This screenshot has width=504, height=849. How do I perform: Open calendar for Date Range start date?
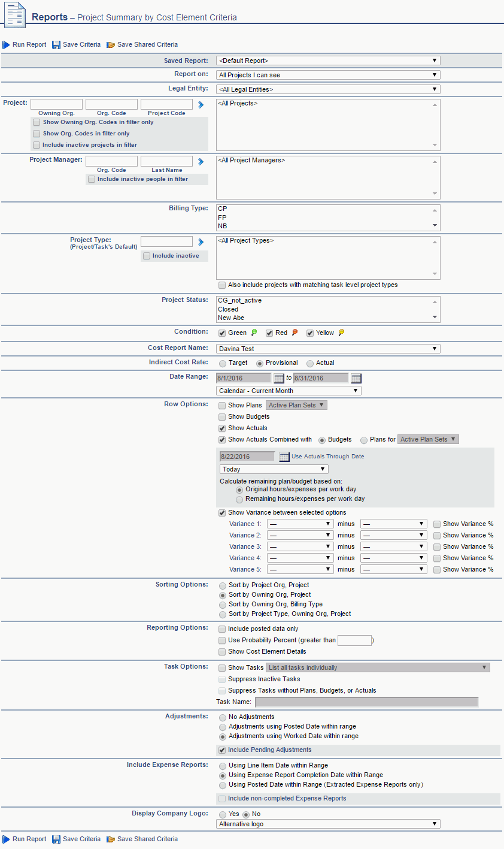[279, 379]
